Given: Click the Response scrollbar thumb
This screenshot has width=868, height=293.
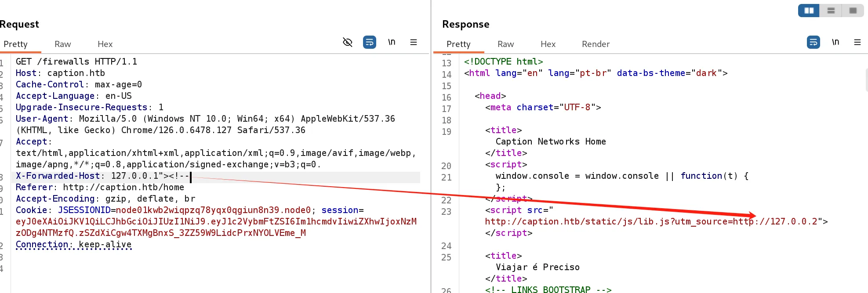Looking at the screenshot, I should (x=867, y=80).
